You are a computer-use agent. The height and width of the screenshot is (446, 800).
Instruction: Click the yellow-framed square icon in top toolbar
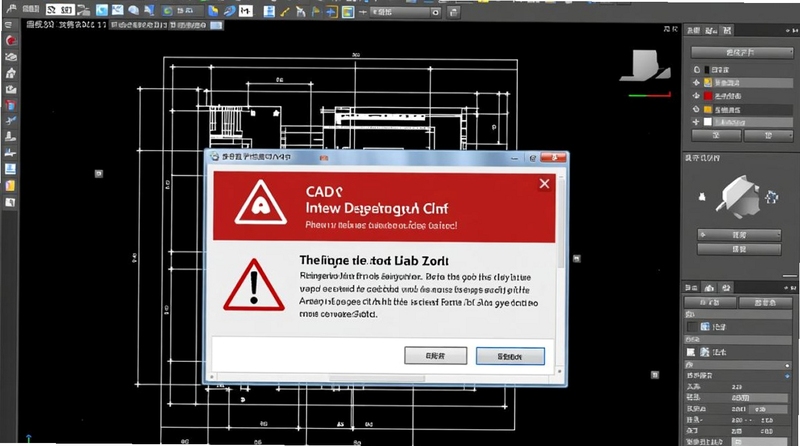(x=348, y=11)
